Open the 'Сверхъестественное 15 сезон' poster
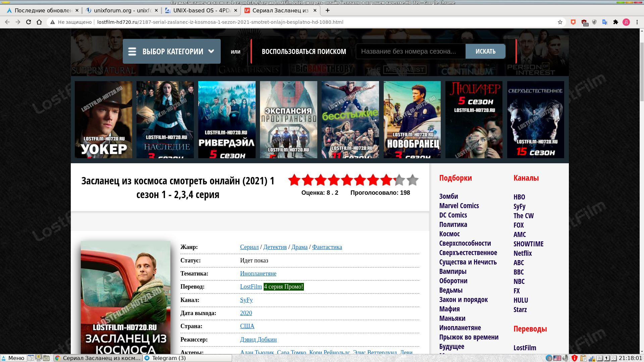This screenshot has height=362, width=644. (536, 120)
